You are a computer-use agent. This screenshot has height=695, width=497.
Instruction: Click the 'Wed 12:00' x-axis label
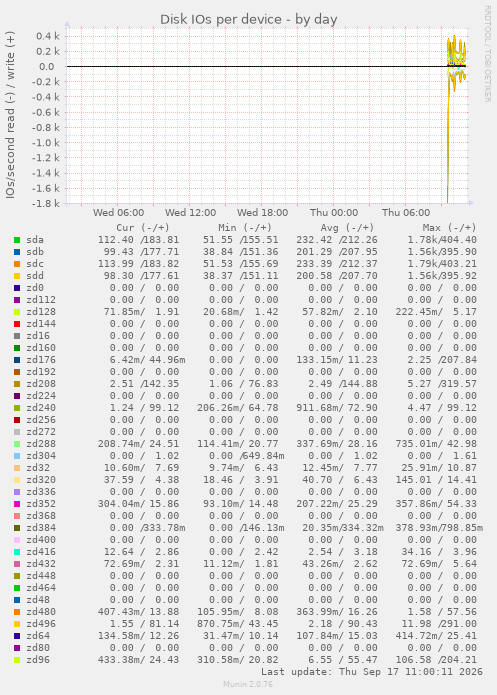pos(191,213)
